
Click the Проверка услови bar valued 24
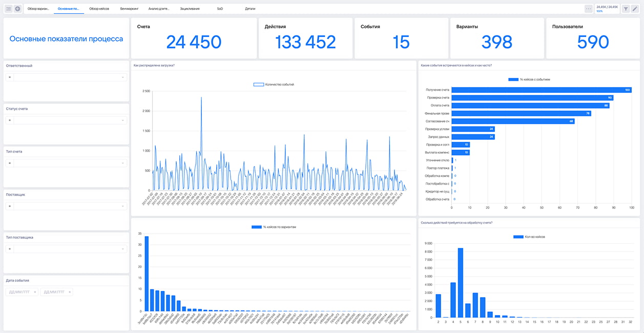[473, 129]
